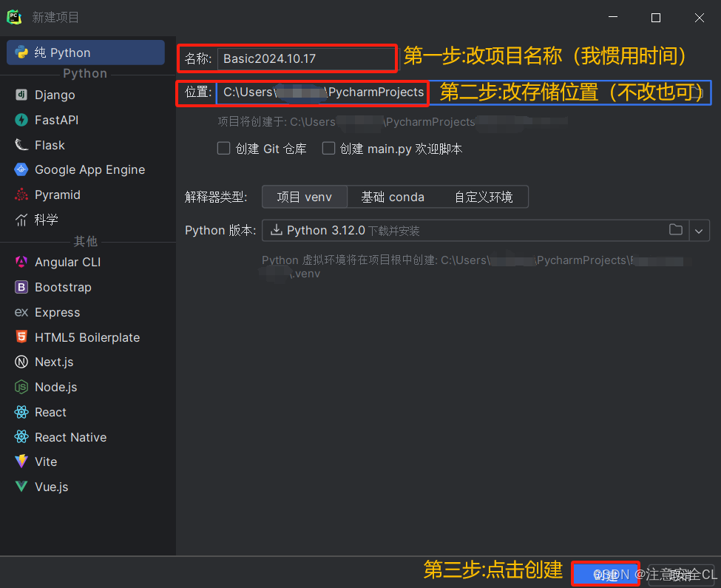Click the Google App Engine entry text
This screenshot has width=721, height=588.
click(x=90, y=169)
